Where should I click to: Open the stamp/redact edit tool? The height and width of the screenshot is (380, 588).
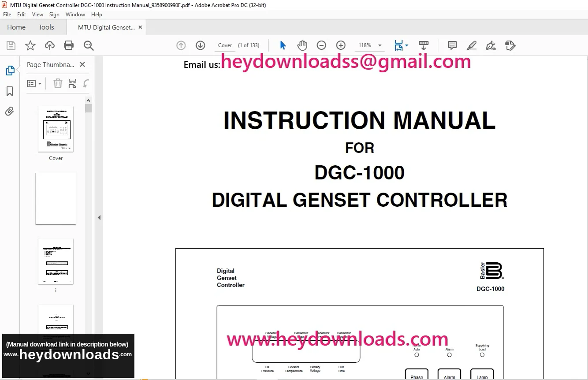coord(510,45)
